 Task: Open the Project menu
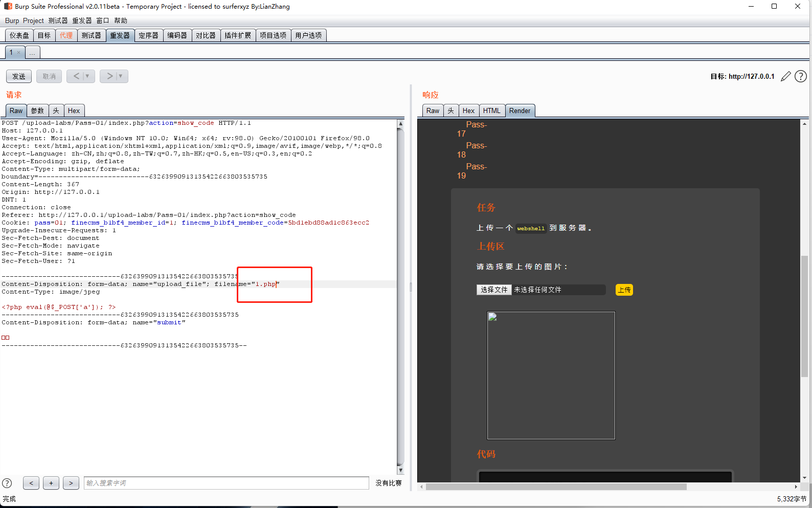pyautogui.click(x=33, y=20)
